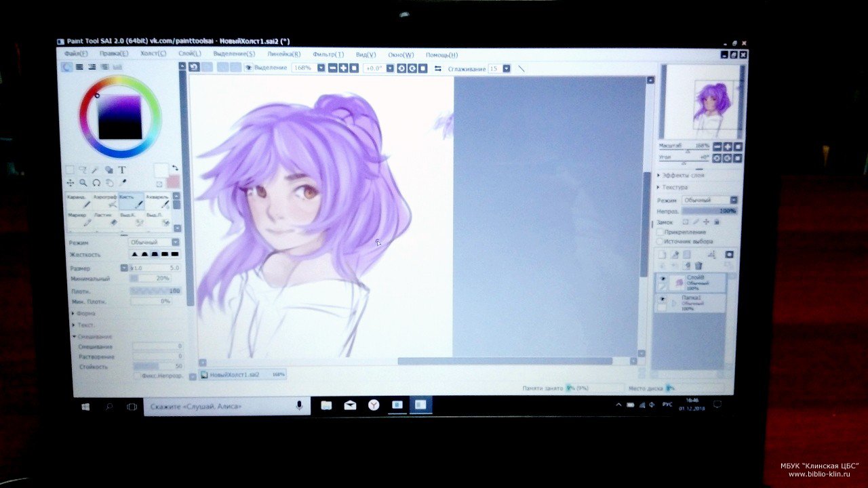Switch to color wheel panel mode
The width and height of the screenshot is (868, 488).
[x=67, y=67]
